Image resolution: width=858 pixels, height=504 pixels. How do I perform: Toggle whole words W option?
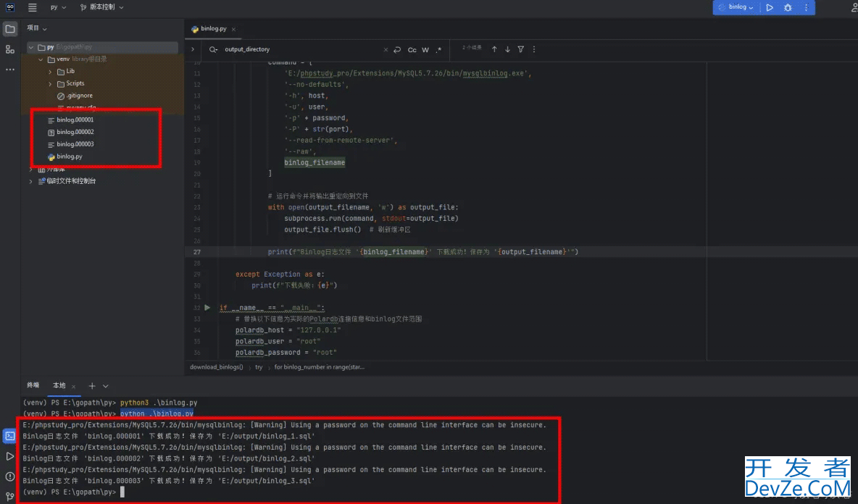tap(425, 50)
